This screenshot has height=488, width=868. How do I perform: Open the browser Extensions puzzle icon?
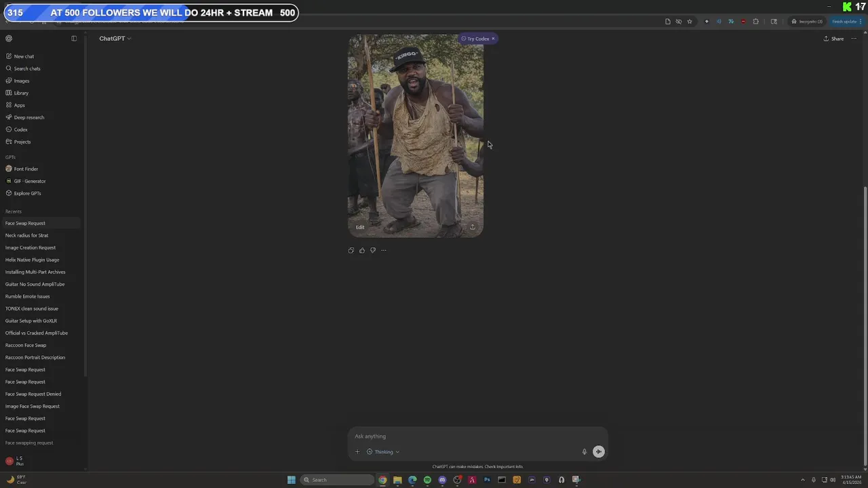tap(755, 22)
